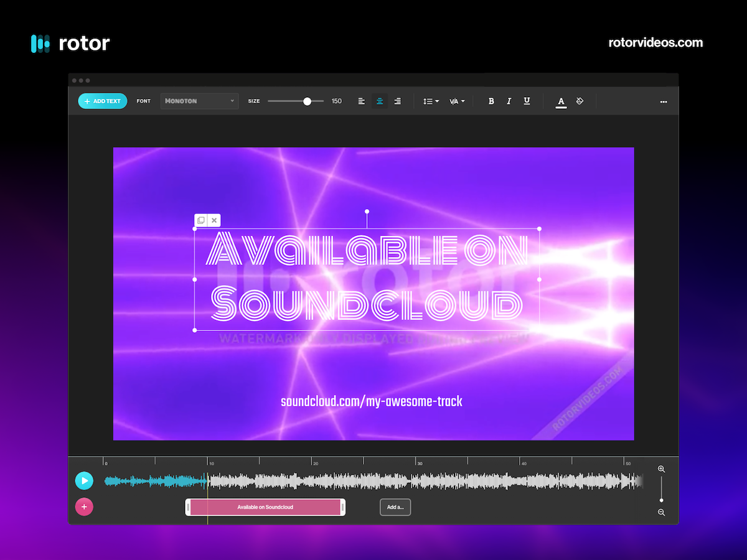Duplicate the selected text box
The width and height of the screenshot is (747, 560).
[200, 220]
